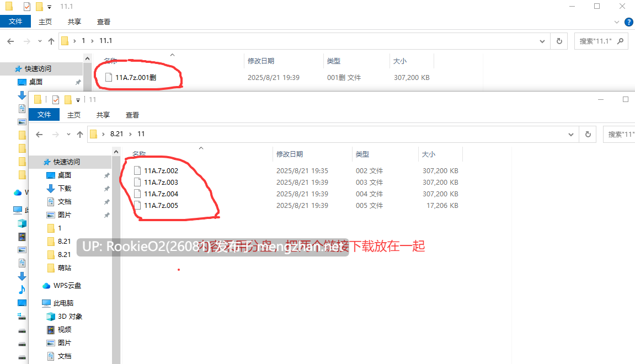Open 文档 under quick access in 11 window

[x=65, y=202]
